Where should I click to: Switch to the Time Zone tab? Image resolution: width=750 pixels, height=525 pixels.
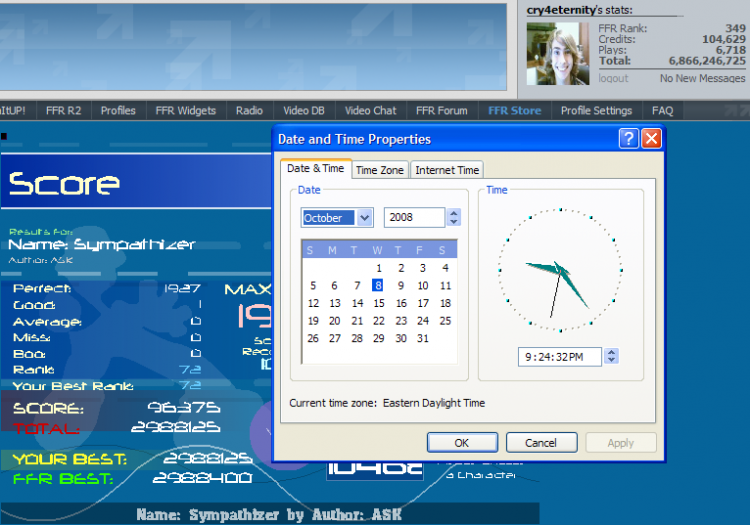pos(380,170)
